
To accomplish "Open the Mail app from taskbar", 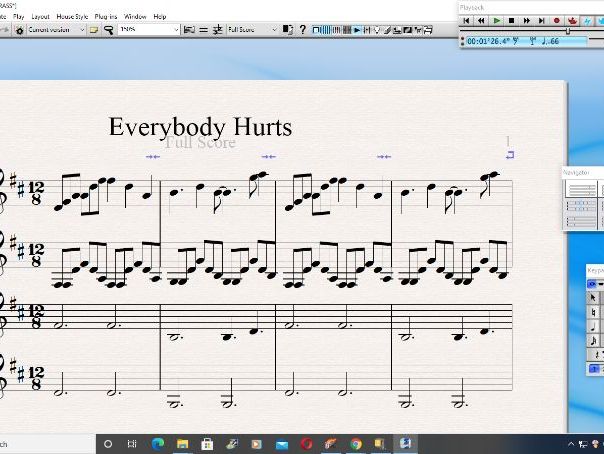I will (x=282, y=445).
